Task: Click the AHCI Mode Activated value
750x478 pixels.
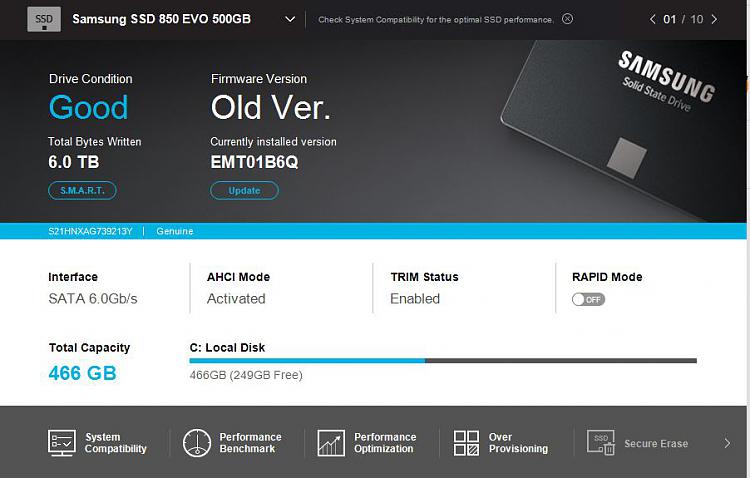Action: click(236, 299)
